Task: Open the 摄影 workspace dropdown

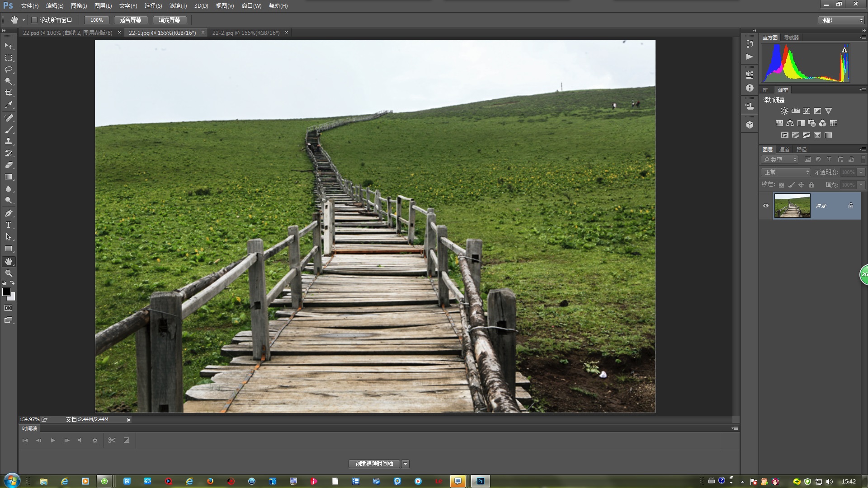Action: pyautogui.click(x=841, y=20)
